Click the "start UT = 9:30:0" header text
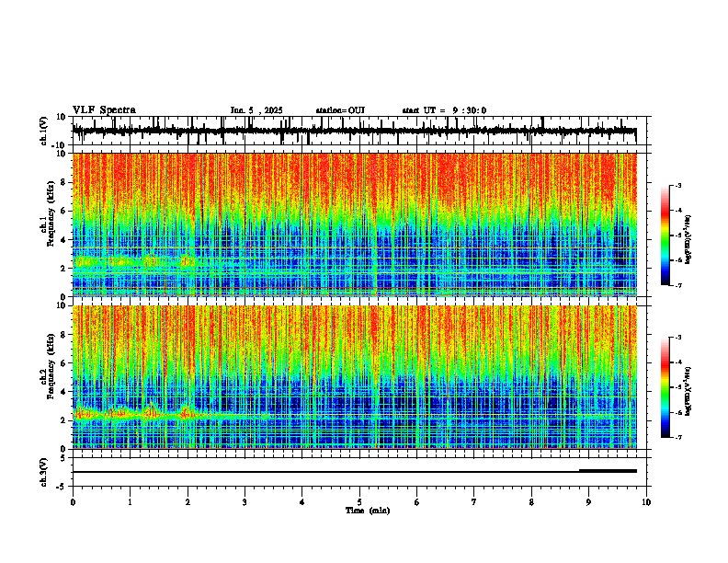 point(444,110)
